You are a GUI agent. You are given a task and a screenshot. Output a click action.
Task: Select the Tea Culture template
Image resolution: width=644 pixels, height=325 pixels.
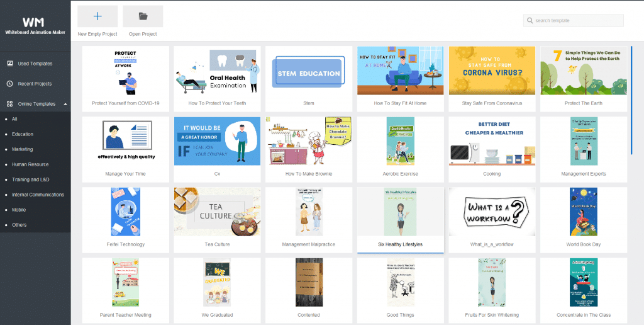point(217,212)
